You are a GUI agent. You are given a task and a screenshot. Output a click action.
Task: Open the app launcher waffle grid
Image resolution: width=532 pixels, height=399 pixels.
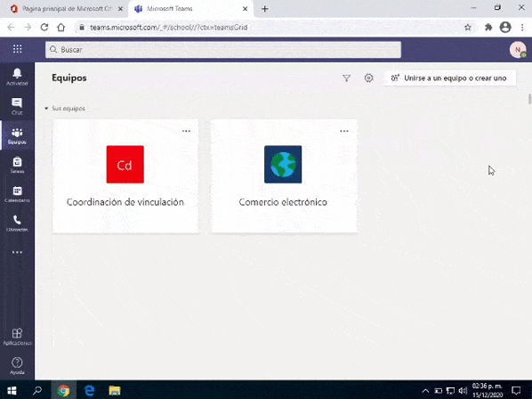coord(17,49)
